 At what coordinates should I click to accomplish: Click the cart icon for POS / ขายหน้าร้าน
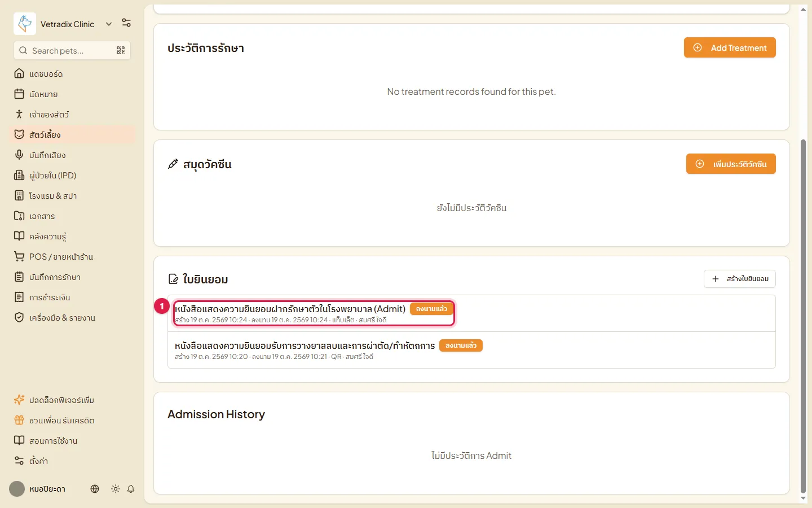(19, 257)
